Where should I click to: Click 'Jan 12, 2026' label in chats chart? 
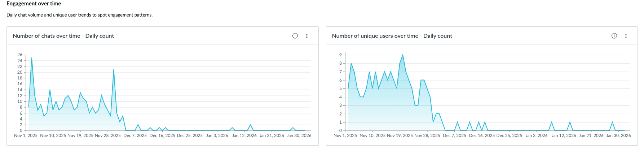click(244, 136)
